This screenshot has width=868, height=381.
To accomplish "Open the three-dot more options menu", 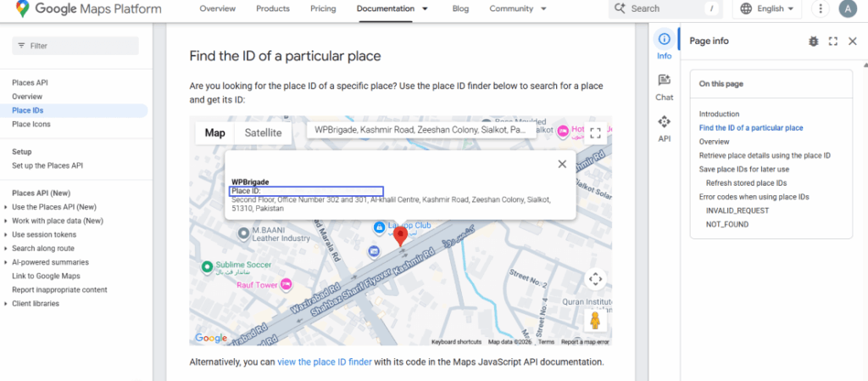I will [x=820, y=8].
